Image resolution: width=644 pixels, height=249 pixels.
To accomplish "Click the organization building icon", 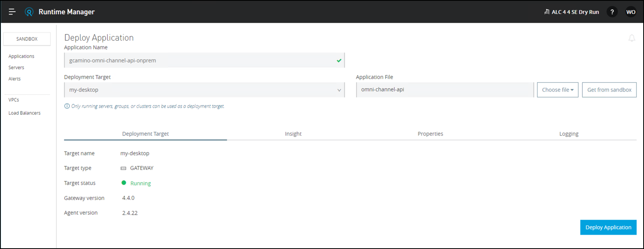I will (547, 12).
